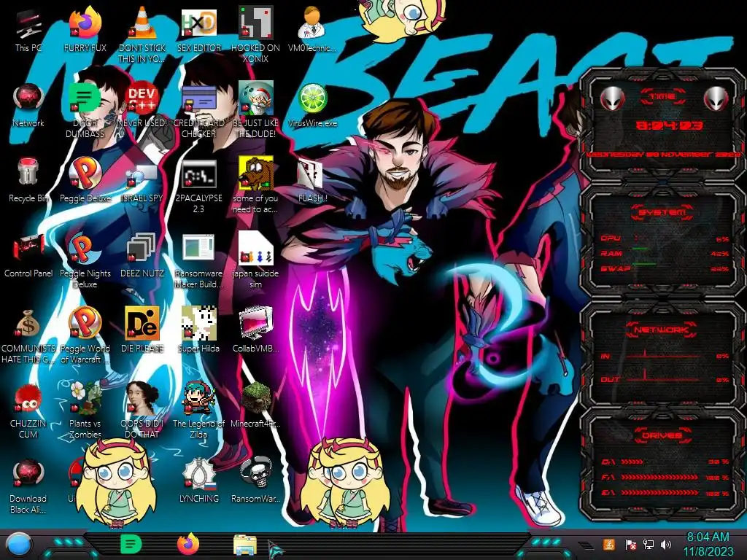
Task: Click the right alien head icon on widget
Action: pos(716,98)
